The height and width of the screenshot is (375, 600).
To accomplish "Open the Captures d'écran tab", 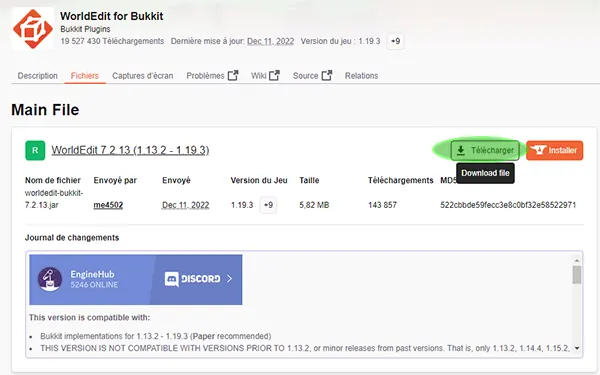I will pyautogui.click(x=143, y=76).
